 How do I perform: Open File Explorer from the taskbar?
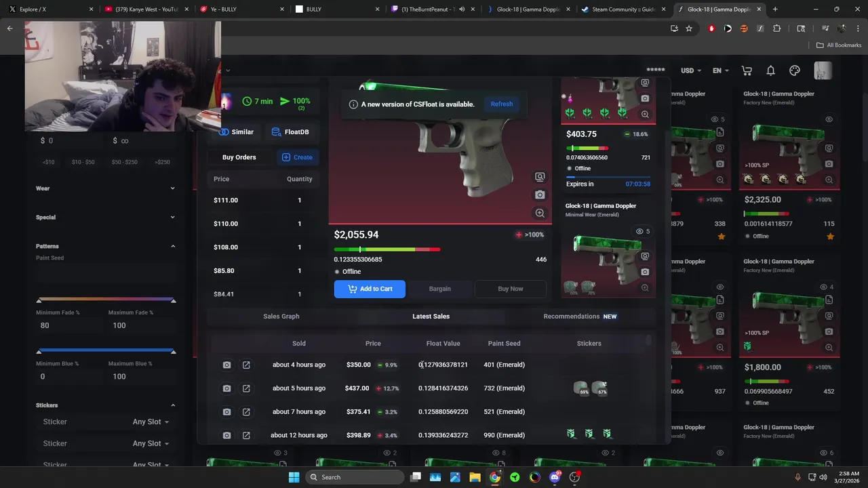coord(475,477)
